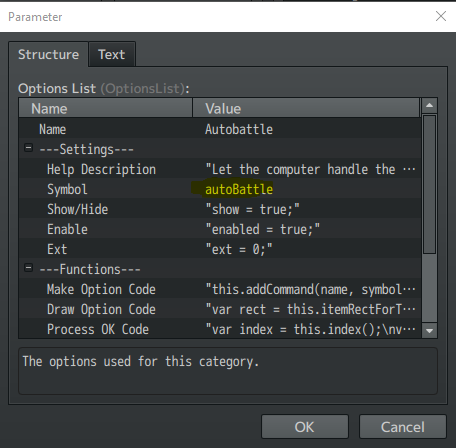This screenshot has width=456, height=448.
Task: Click the Name column header
Action: [106, 109]
